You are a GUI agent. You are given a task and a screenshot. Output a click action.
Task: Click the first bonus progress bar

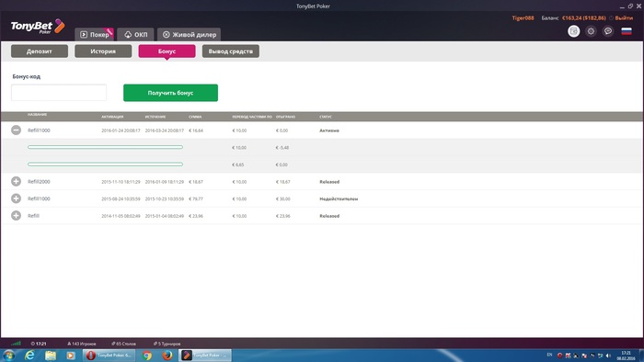point(105,147)
